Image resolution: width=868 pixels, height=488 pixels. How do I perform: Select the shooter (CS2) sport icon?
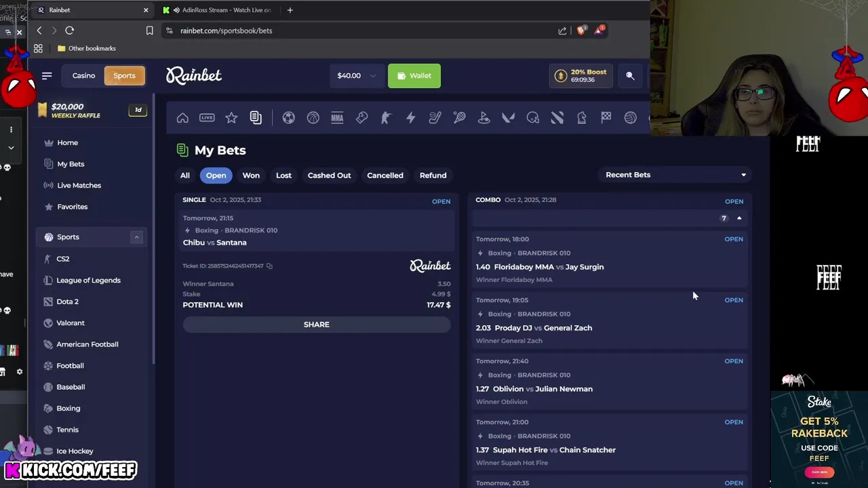[x=386, y=118]
